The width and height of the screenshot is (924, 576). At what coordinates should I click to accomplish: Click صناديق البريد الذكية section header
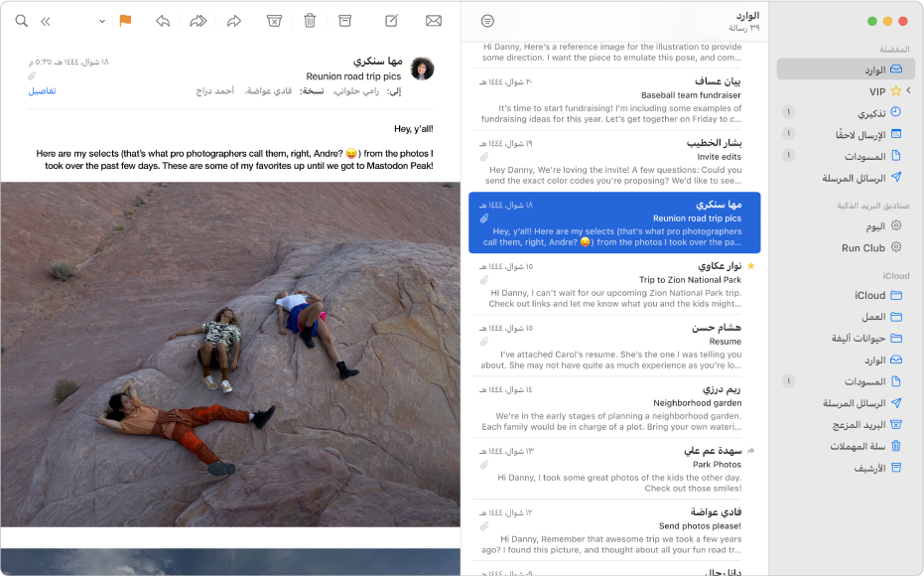872,206
